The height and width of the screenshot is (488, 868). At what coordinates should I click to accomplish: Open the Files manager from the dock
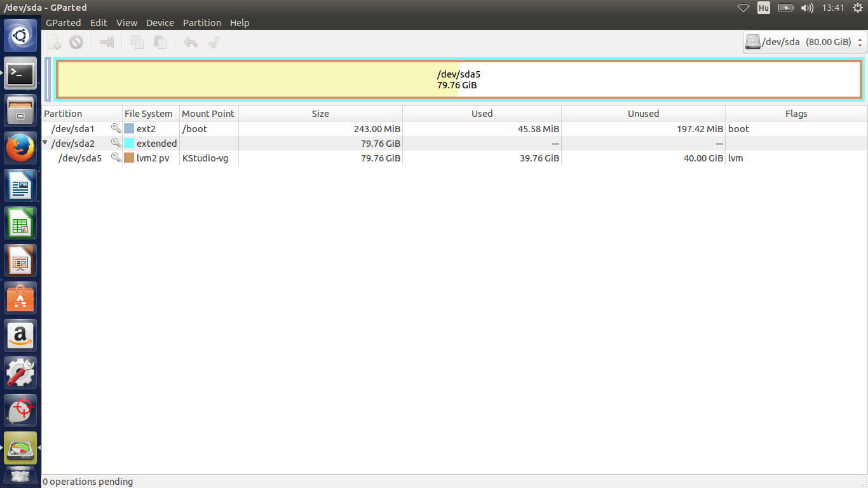pos(21,111)
